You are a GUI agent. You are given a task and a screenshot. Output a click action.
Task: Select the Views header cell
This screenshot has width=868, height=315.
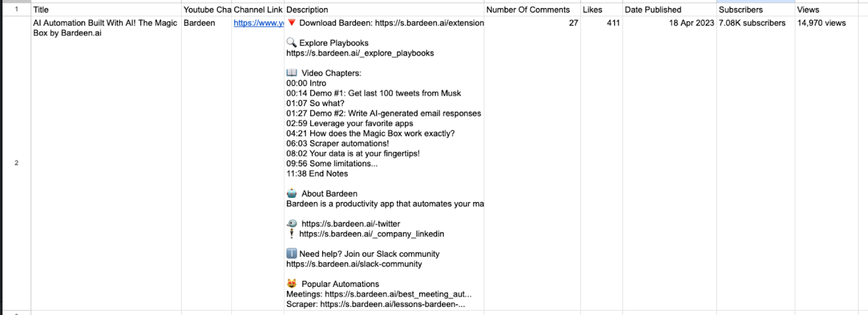pos(826,9)
